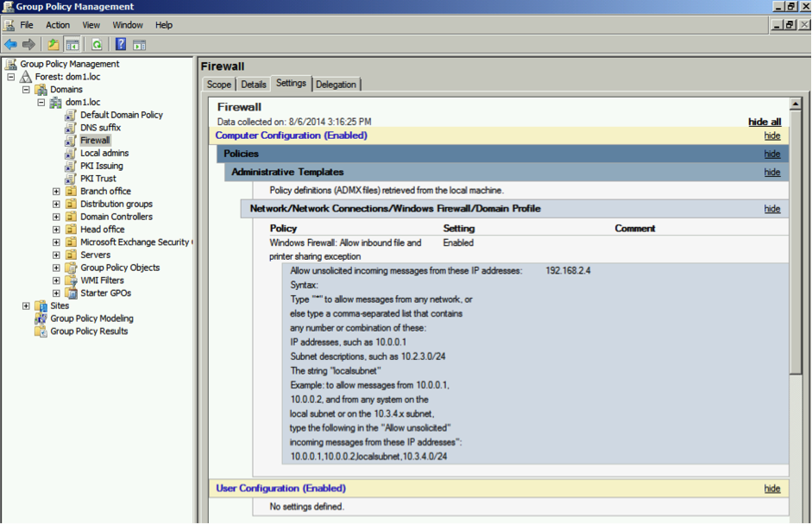The image size is (812, 524).
Task: Click the Back arrow toolbar icon
Action: (10, 44)
